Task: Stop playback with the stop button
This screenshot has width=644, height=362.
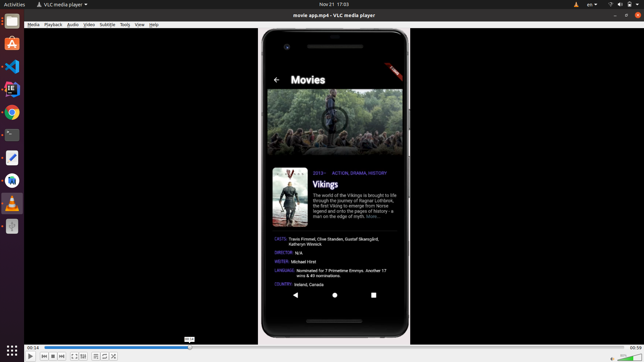Action: point(53,356)
